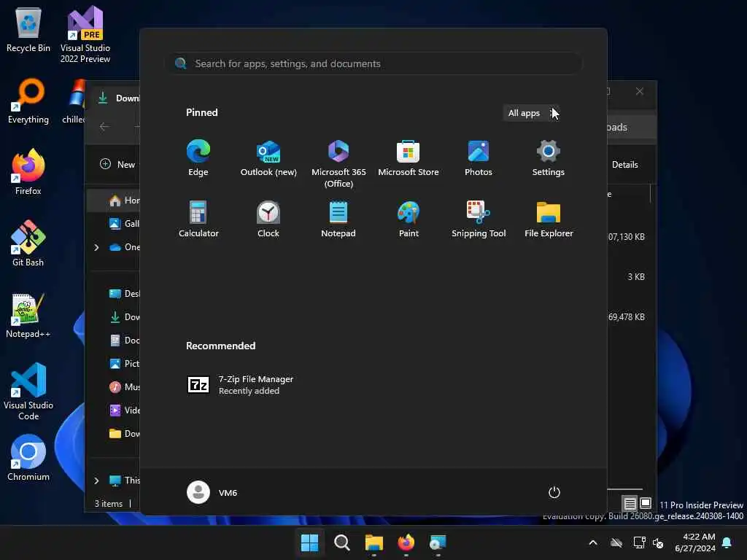Select Visual Studio Code desktop shortcut
The image size is (747, 560).
click(x=28, y=392)
